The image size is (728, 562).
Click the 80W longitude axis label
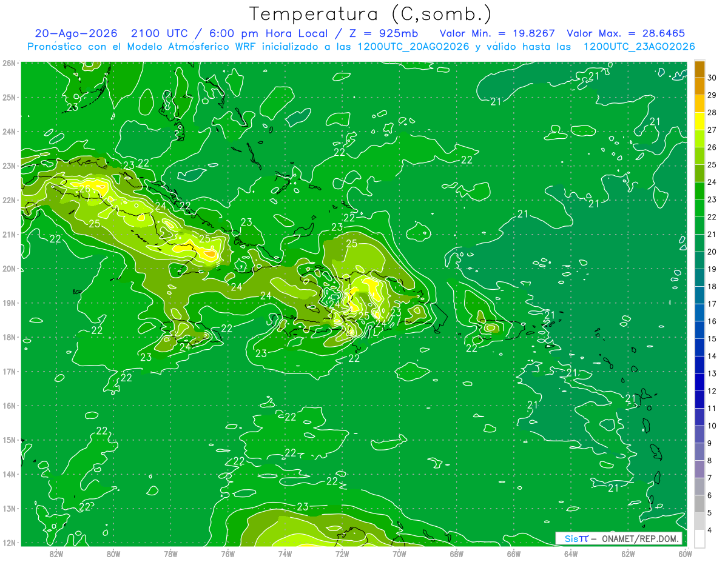(x=113, y=554)
